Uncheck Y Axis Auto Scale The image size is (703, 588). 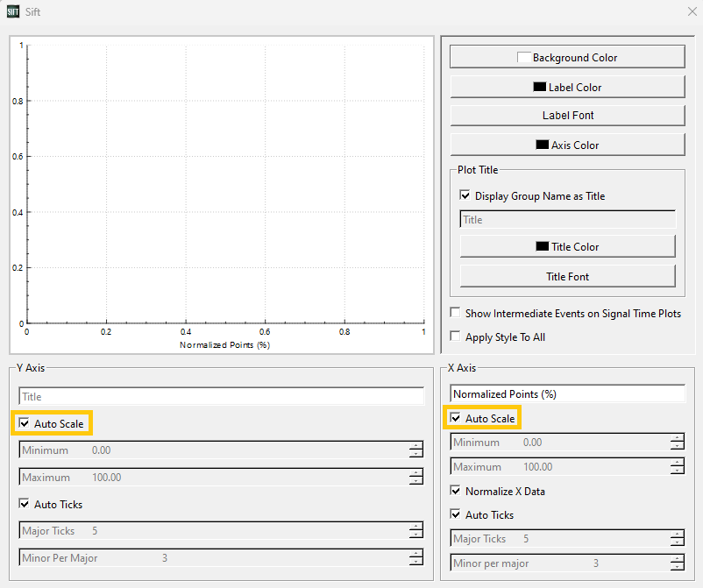[x=25, y=423]
